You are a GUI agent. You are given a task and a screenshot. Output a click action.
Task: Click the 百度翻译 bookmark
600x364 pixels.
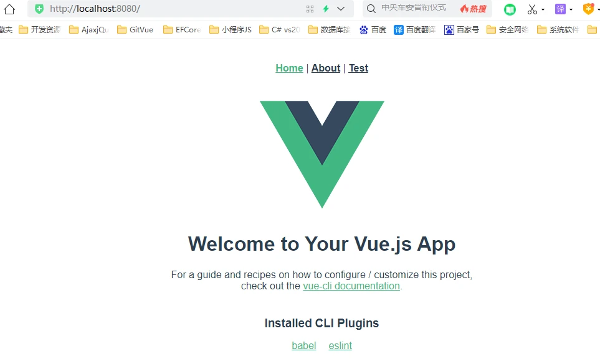pos(415,29)
